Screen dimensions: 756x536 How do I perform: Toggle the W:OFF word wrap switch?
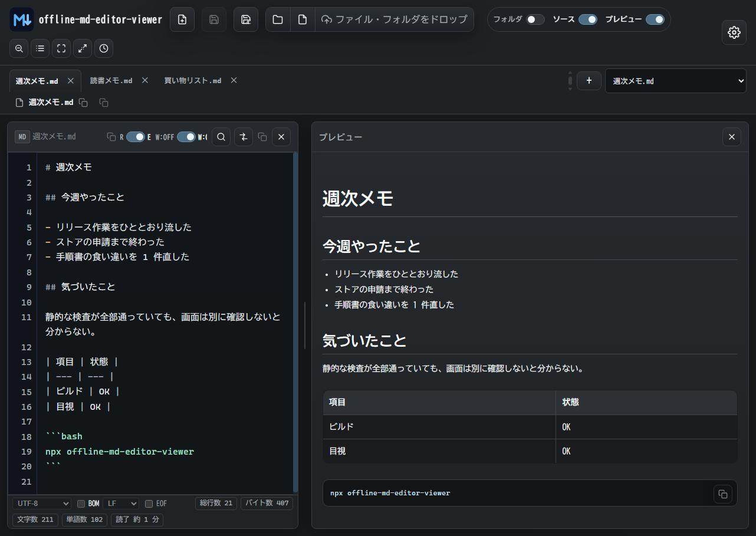pyautogui.click(x=186, y=137)
